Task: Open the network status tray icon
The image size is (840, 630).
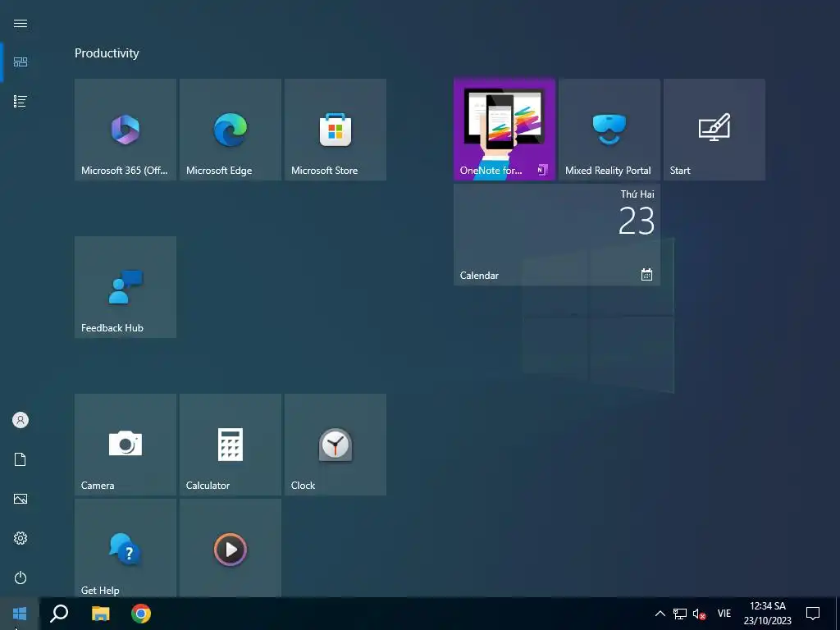Action: pyautogui.click(x=680, y=614)
